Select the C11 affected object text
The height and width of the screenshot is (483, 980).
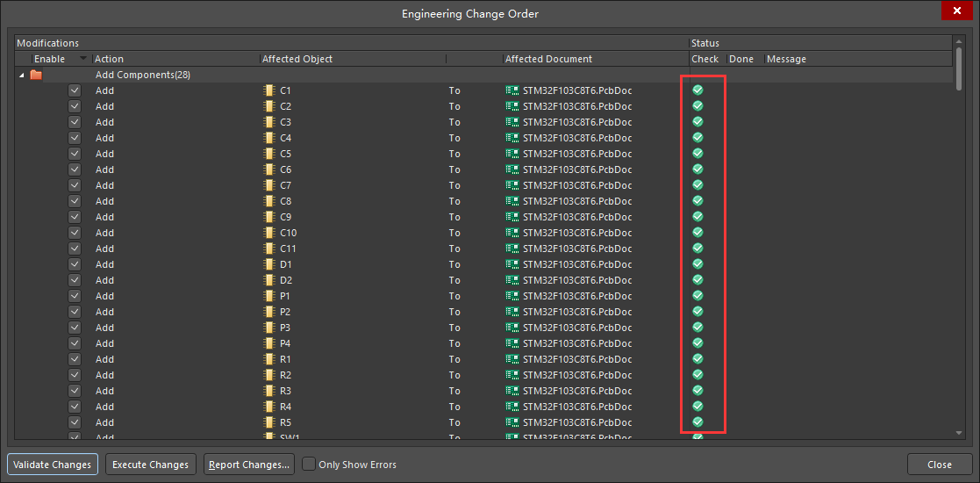288,249
